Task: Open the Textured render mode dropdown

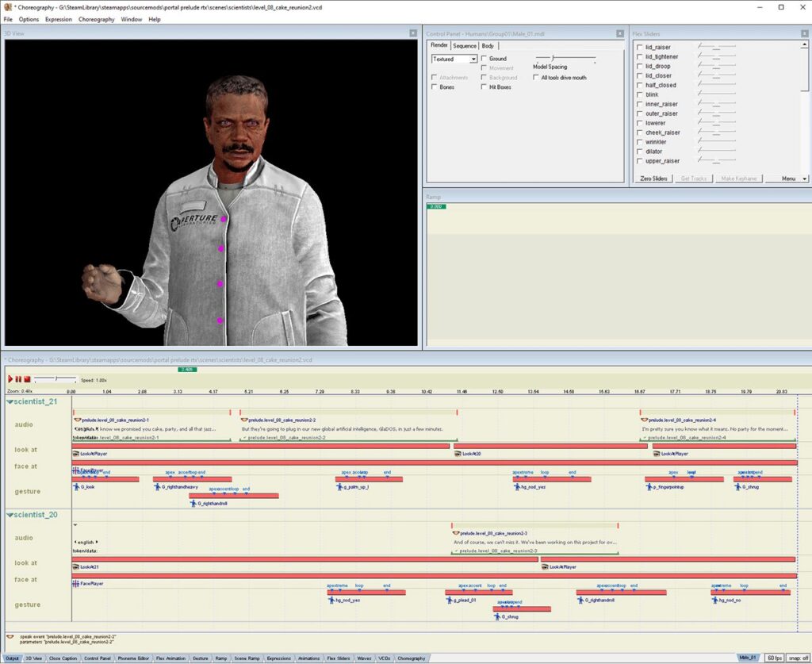Action: point(473,59)
